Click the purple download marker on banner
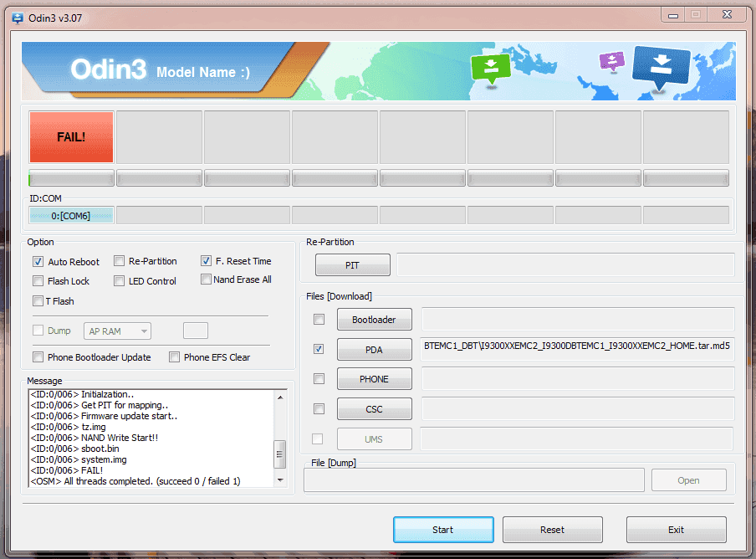Image resolution: width=756 pixels, height=559 pixels. tap(612, 61)
